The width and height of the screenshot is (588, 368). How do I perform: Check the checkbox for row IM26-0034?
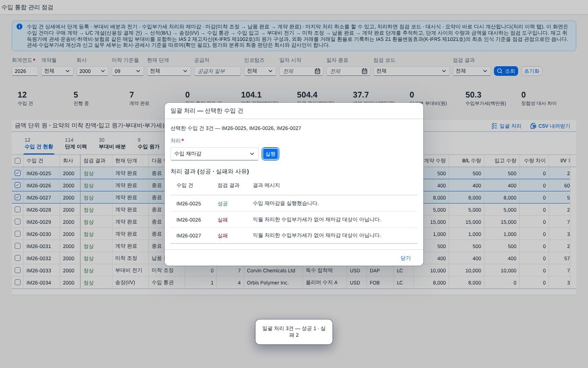18,282
